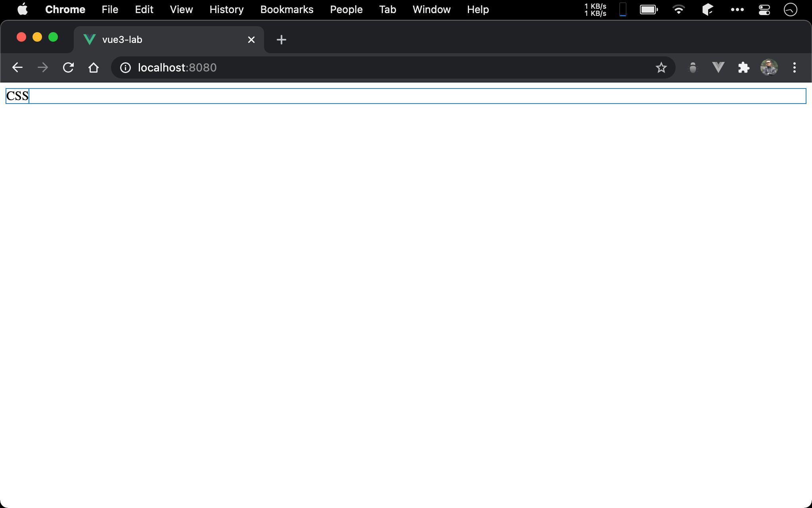812x508 pixels.
Task: Open the Extensions puzzle piece menu
Action: [x=743, y=67]
